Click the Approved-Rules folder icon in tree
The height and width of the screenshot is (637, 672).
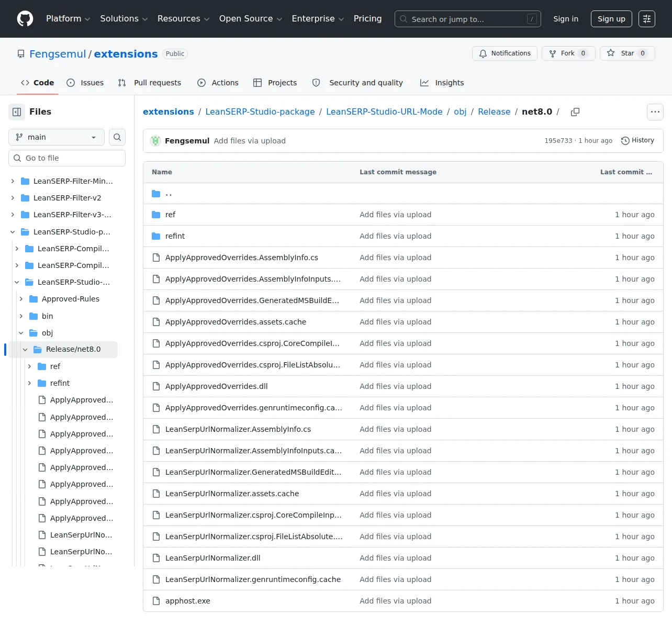[x=33, y=299]
